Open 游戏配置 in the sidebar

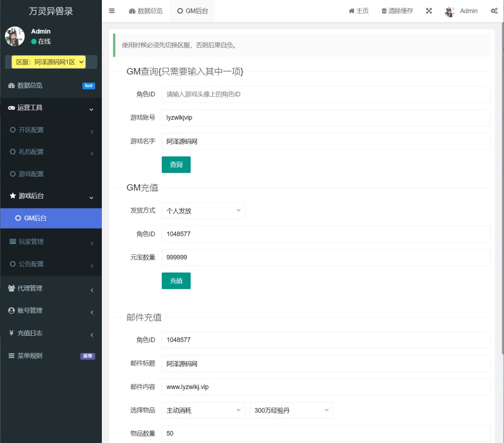click(51, 174)
